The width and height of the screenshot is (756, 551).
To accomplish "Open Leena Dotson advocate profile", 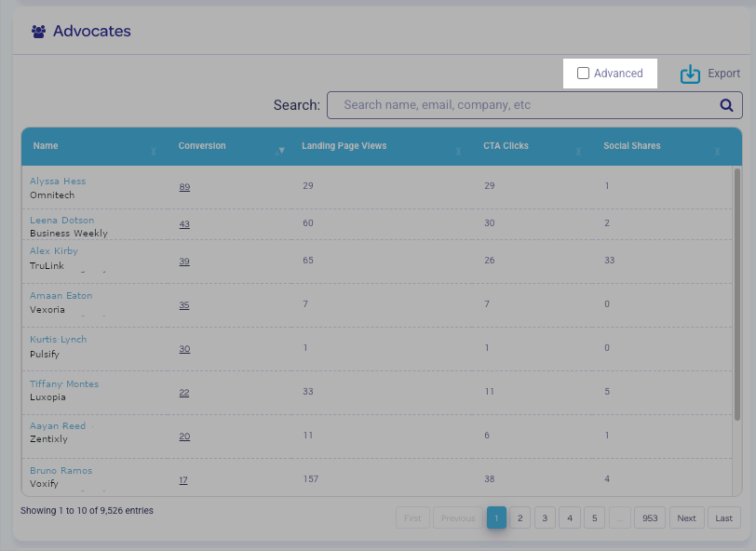I will click(x=61, y=221).
